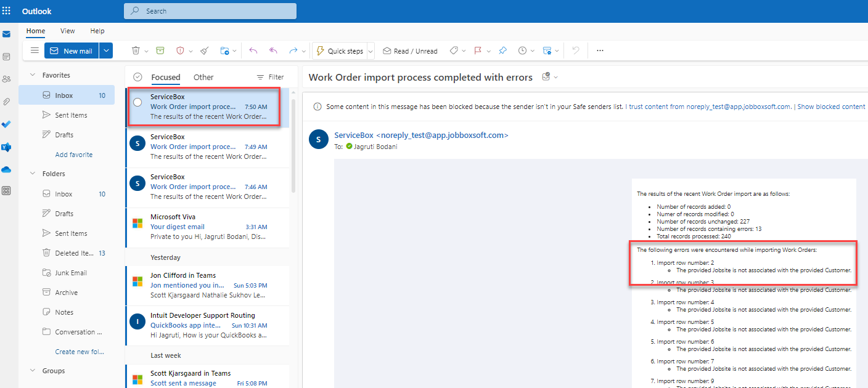Switch to the Help tab
The width and height of the screenshot is (868, 388).
click(x=97, y=31)
